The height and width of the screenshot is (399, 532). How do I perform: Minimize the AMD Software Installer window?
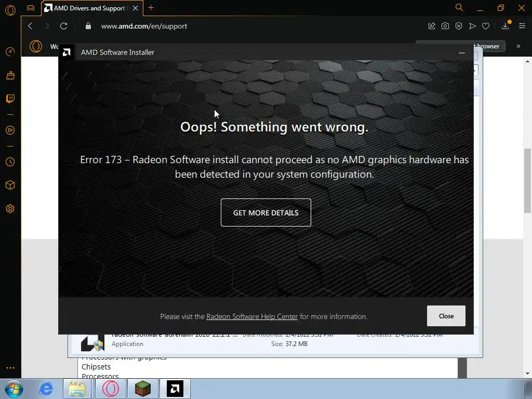pos(462,52)
